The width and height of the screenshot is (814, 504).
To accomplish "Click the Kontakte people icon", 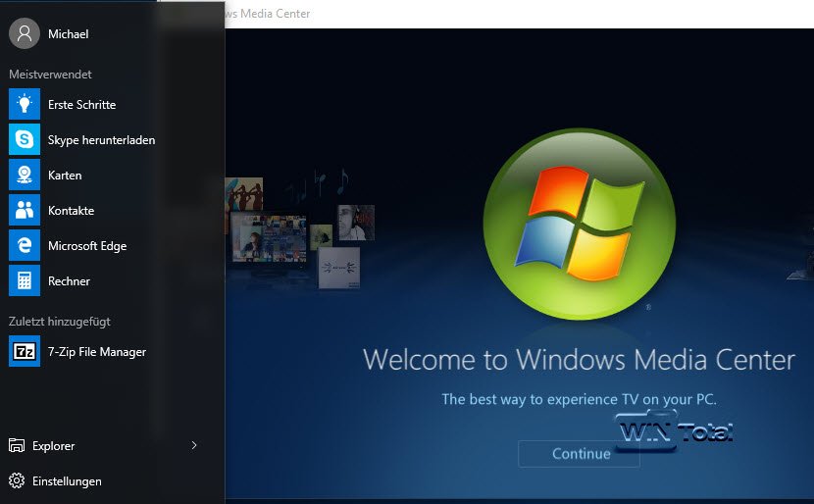I will (x=25, y=210).
